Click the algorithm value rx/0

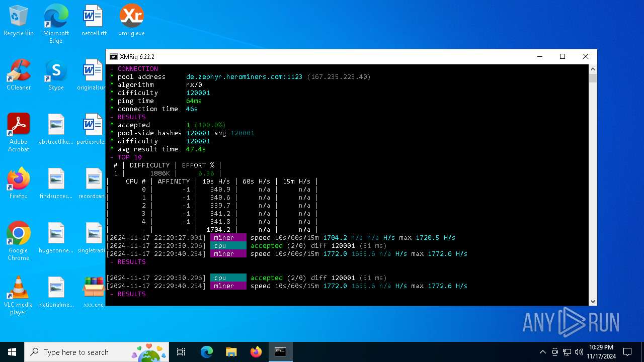[194, 85]
